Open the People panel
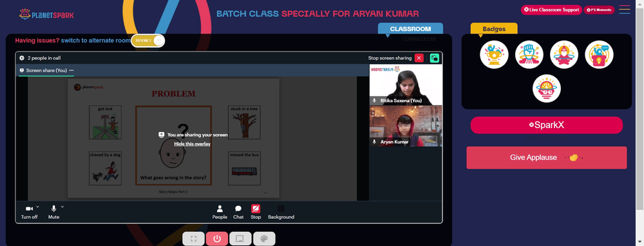Viewport: 644px width, 246px height. [220, 212]
